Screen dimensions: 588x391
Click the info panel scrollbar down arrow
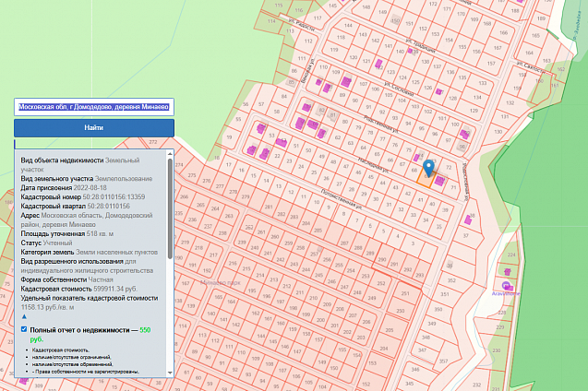tap(170, 373)
